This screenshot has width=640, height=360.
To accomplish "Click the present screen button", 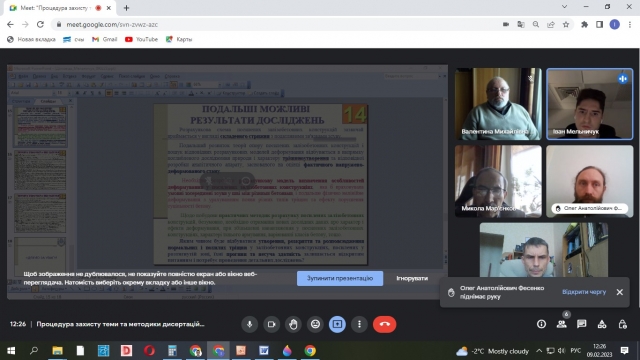I will [337, 324].
